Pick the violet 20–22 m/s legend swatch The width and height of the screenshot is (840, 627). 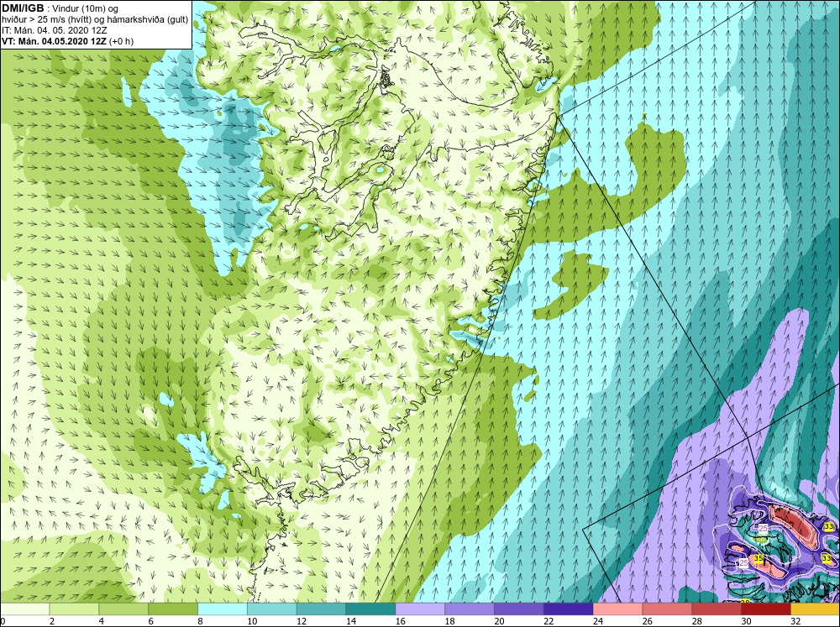(518, 609)
